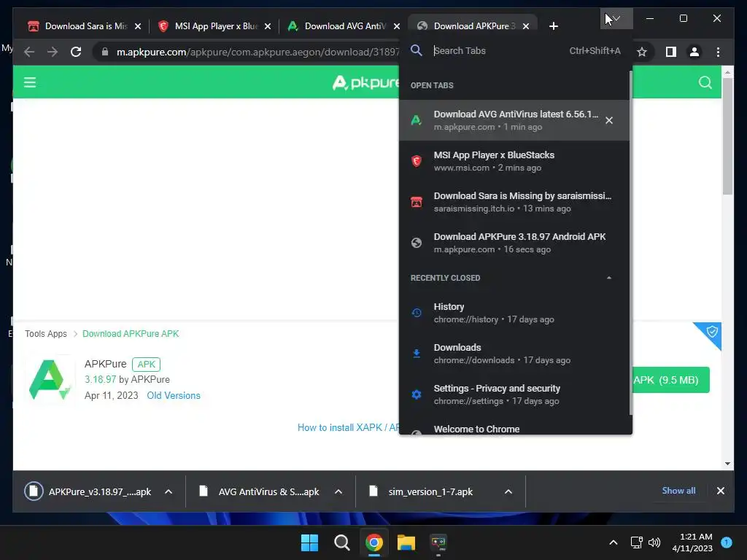The height and width of the screenshot is (560, 747).
Task: Select MSI App Player x BlueStacks in list
Action: point(514,161)
